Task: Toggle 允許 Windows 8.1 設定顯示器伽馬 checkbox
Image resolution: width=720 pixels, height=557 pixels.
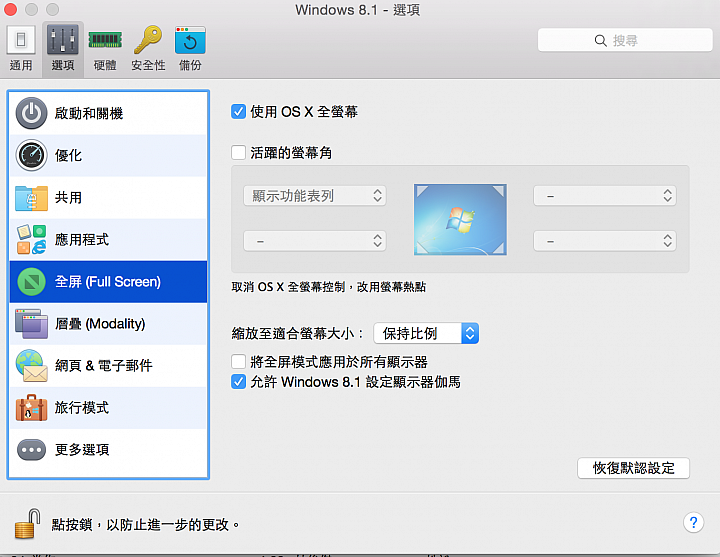Action: (x=238, y=382)
